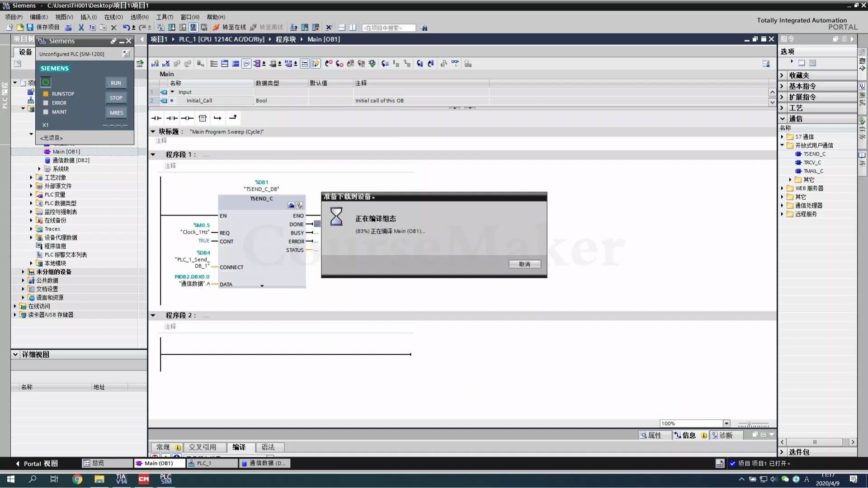The width and height of the screenshot is (868, 488).
Task: Click the 总览 taskbar editor button
Action: 107,463
